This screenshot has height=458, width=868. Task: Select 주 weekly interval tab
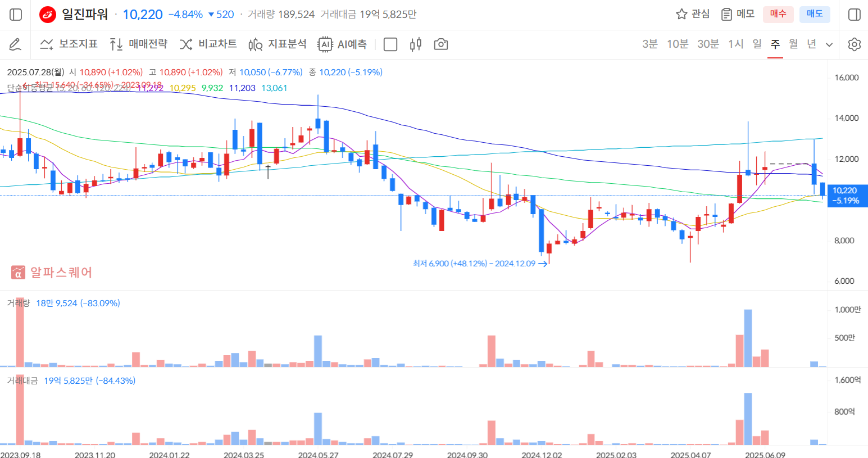click(775, 44)
